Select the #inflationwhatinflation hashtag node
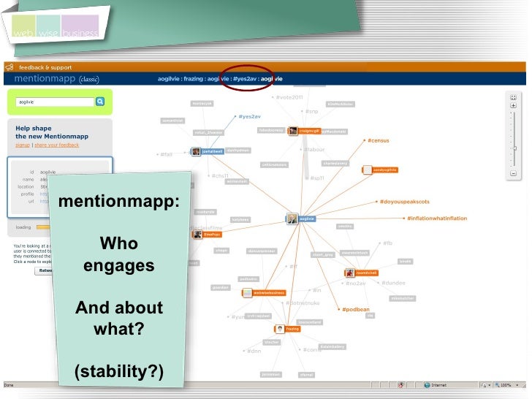 [437, 218]
